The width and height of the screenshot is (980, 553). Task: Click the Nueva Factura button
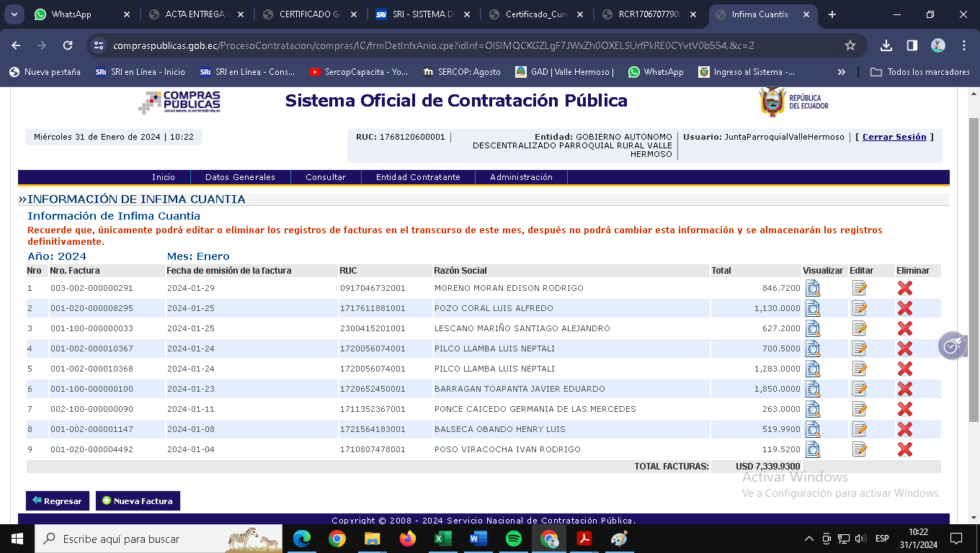coord(138,501)
